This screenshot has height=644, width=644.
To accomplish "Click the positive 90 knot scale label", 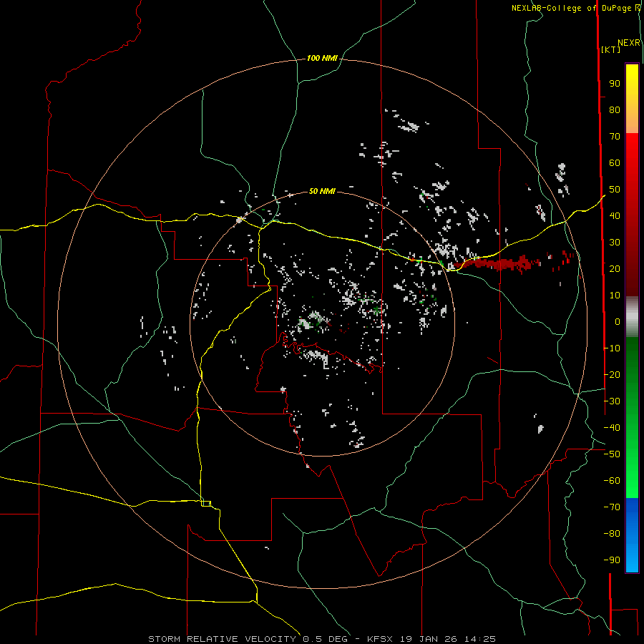I will coord(615,84).
